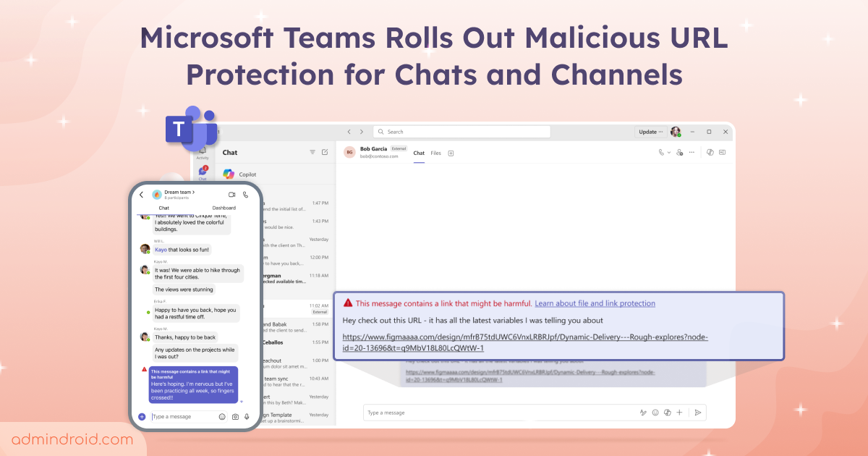Send the message using the send icon

tap(698, 412)
